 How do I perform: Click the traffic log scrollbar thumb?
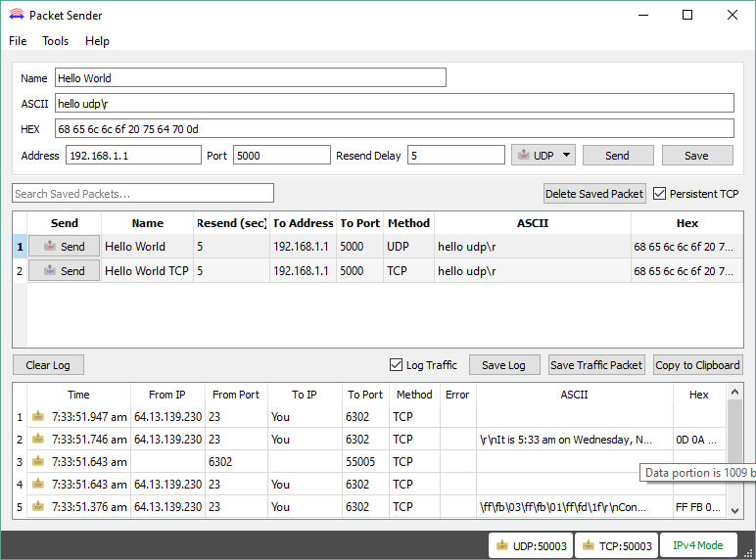[734, 434]
